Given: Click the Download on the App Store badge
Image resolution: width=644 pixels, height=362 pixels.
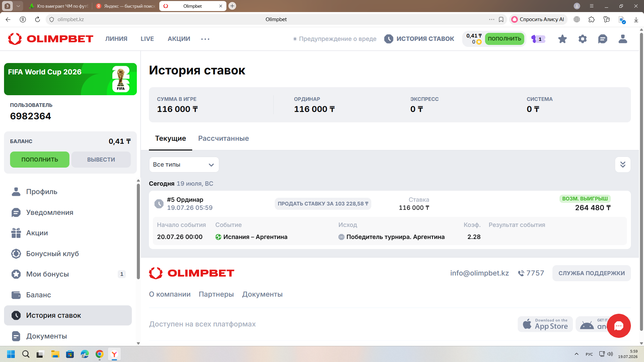Looking at the screenshot, I should point(545,324).
